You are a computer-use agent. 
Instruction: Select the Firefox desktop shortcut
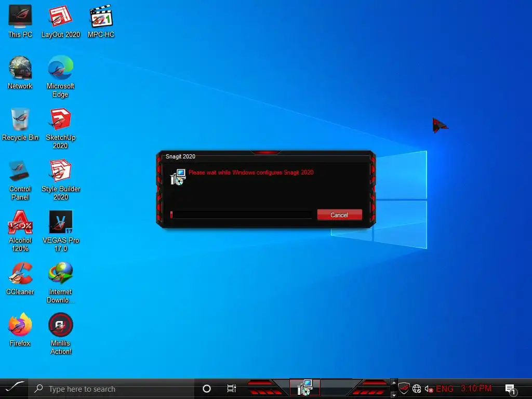(x=20, y=330)
